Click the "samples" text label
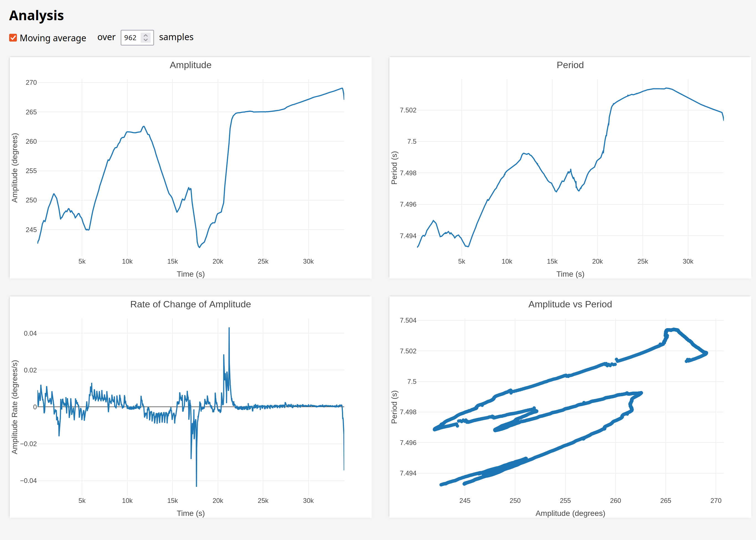The height and width of the screenshot is (540, 756). [176, 37]
